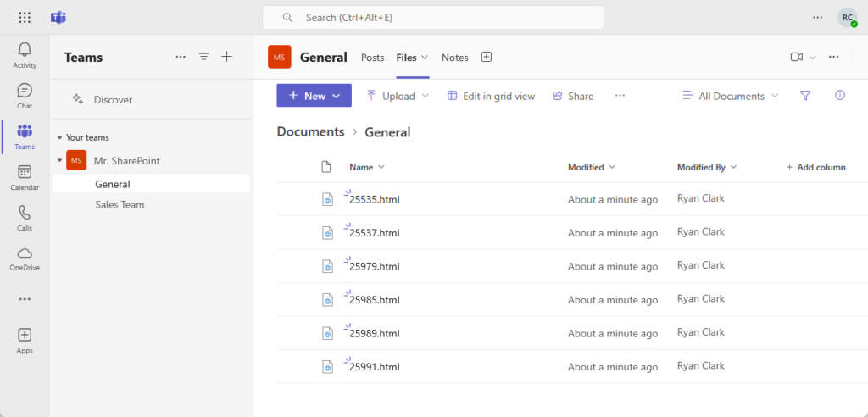This screenshot has height=417, width=868.
Task: Show more apps ellipsis in sidebar
Action: tap(25, 299)
